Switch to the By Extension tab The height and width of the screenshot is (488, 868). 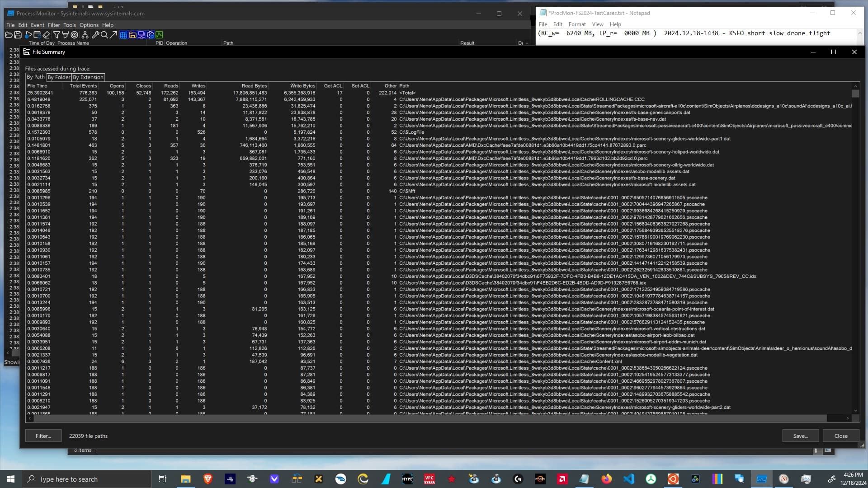click(88, 77)
